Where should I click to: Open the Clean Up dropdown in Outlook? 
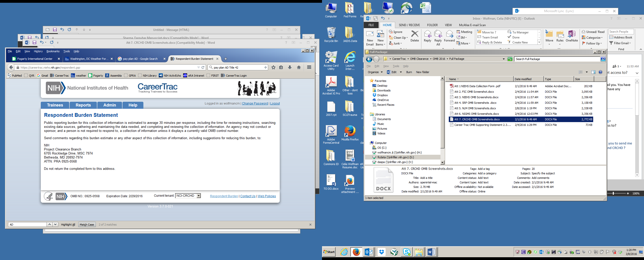pyautogui.click(x=398, y=38)
